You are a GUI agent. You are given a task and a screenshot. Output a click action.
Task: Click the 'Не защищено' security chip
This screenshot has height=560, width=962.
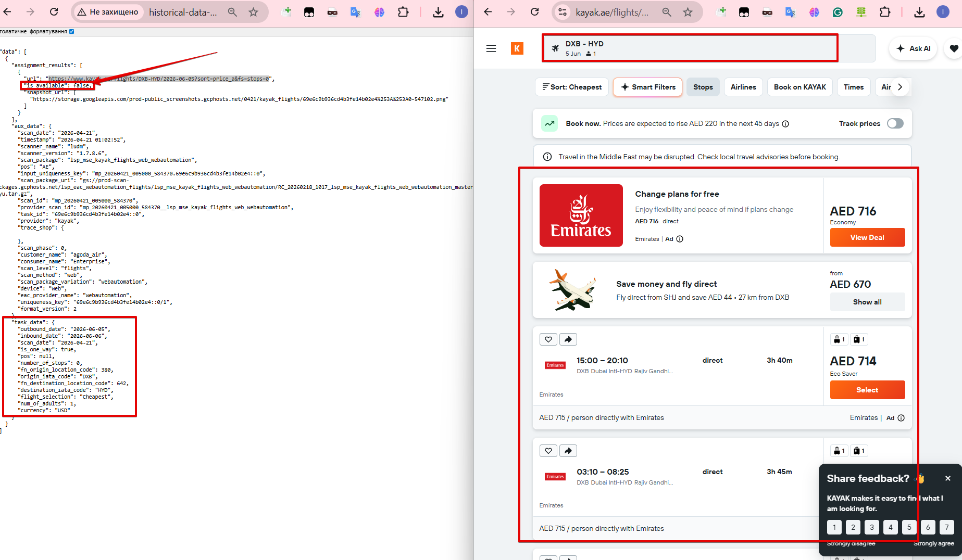(108, 12)
